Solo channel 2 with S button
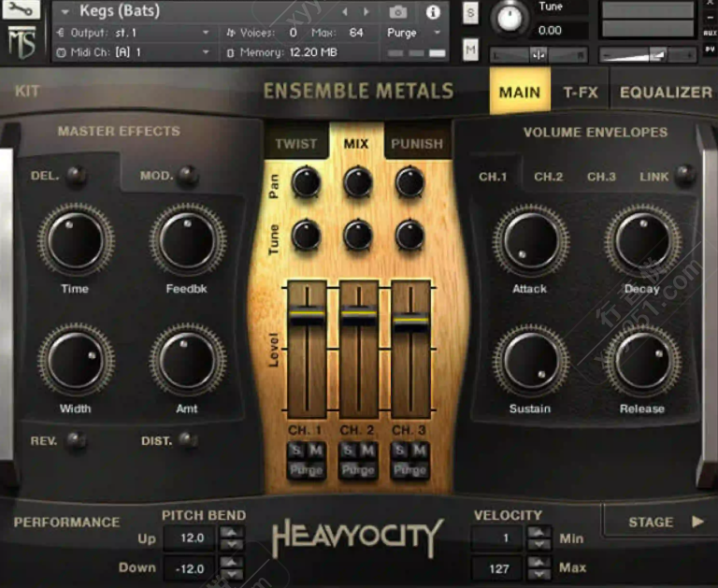718x588 pixels. (x=349, y=452)
